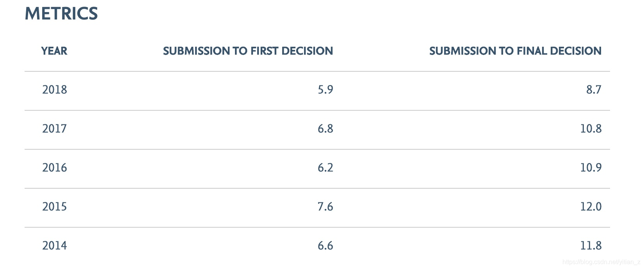Screen dimensions: 644x269
Task: Click SUBMISSION TO FINAL DECISION header
Action: (515, 51)
